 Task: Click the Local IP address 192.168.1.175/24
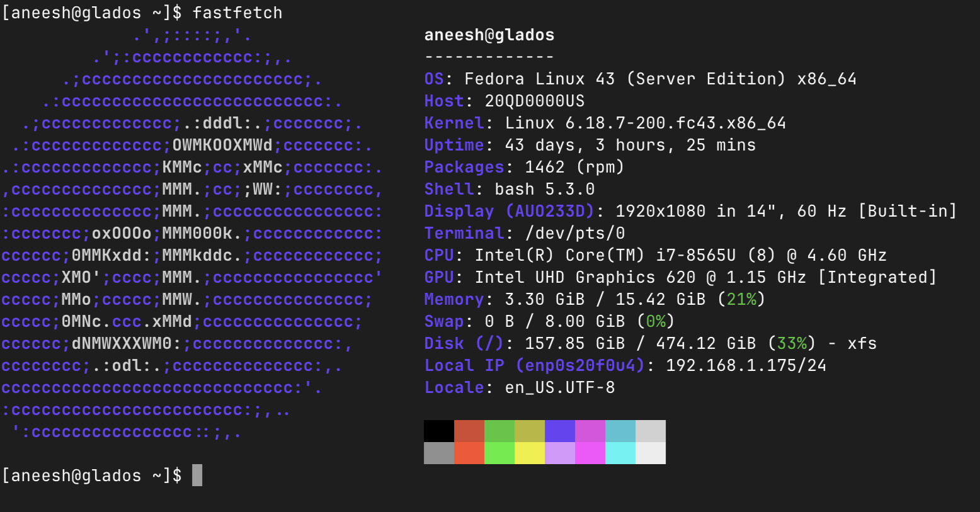pyautogui.click(x=746, y=366)
